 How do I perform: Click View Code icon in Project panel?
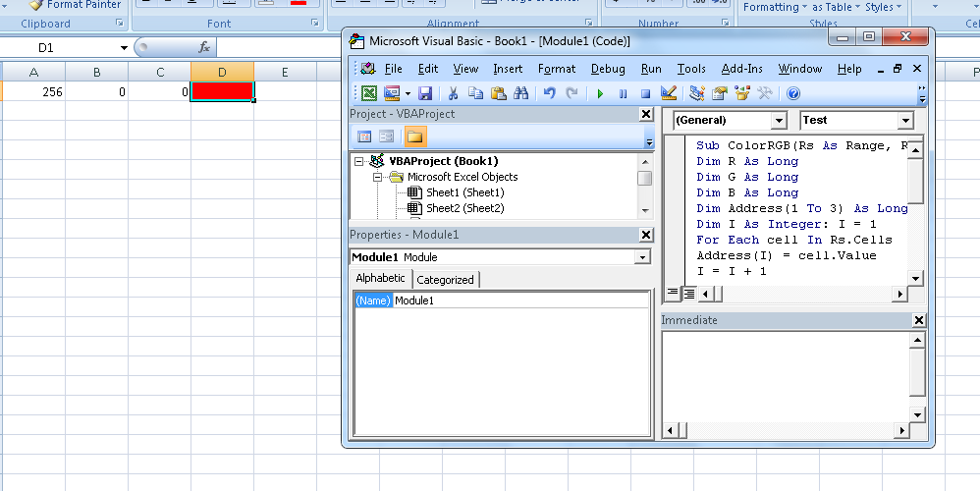pyautogui.click(x=364, y=136)
